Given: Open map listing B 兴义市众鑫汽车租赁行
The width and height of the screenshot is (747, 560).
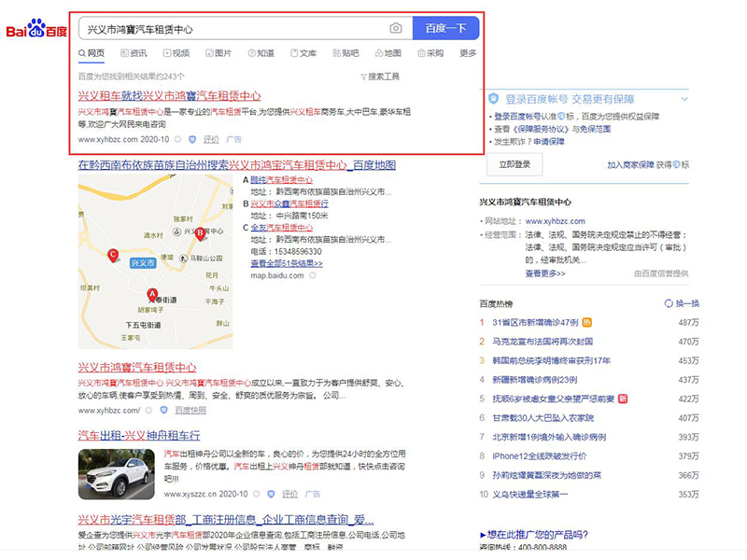Looking at the screenshot, I should (289, 203).
